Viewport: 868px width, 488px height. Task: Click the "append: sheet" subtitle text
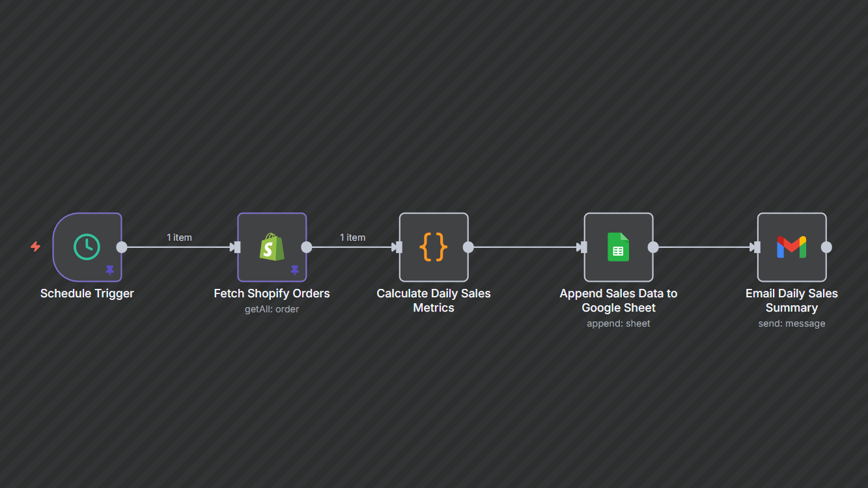(x=618, y=323)
